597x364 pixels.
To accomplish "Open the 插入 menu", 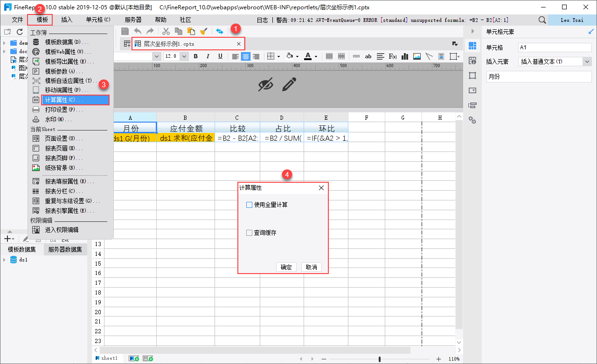I will tap(67, 20).
